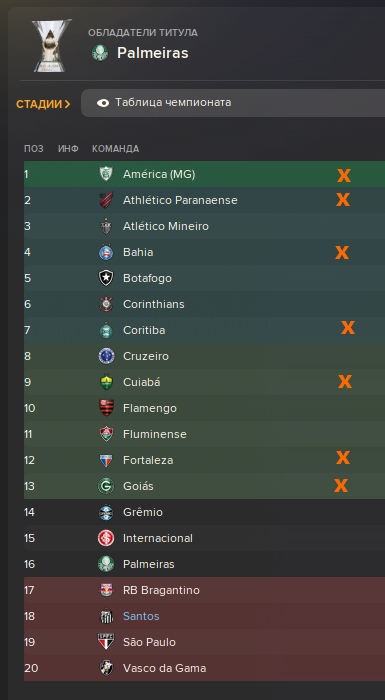Sort table by КОМАНДА column header

tap(116, 149)
